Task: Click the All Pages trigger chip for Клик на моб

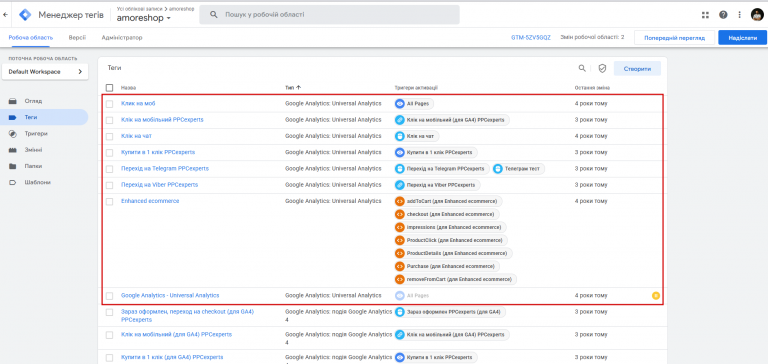Action: [414, 104]
